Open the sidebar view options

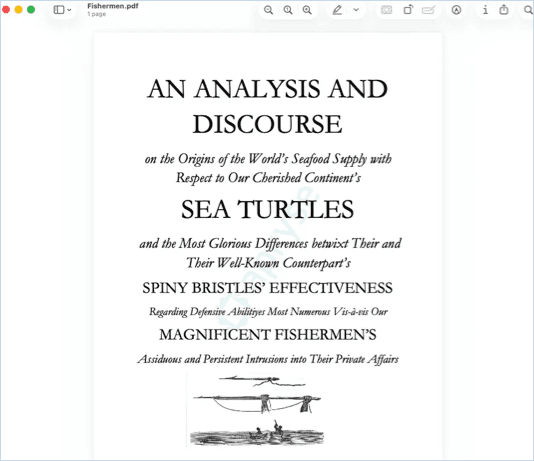(x=59, y=10)
